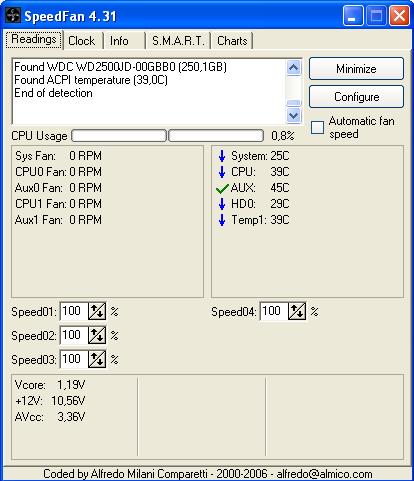This screenshot has width=414, height=481.
Task: Click the SpeedFan fan icon in title bar
Action: click(13, 16)
